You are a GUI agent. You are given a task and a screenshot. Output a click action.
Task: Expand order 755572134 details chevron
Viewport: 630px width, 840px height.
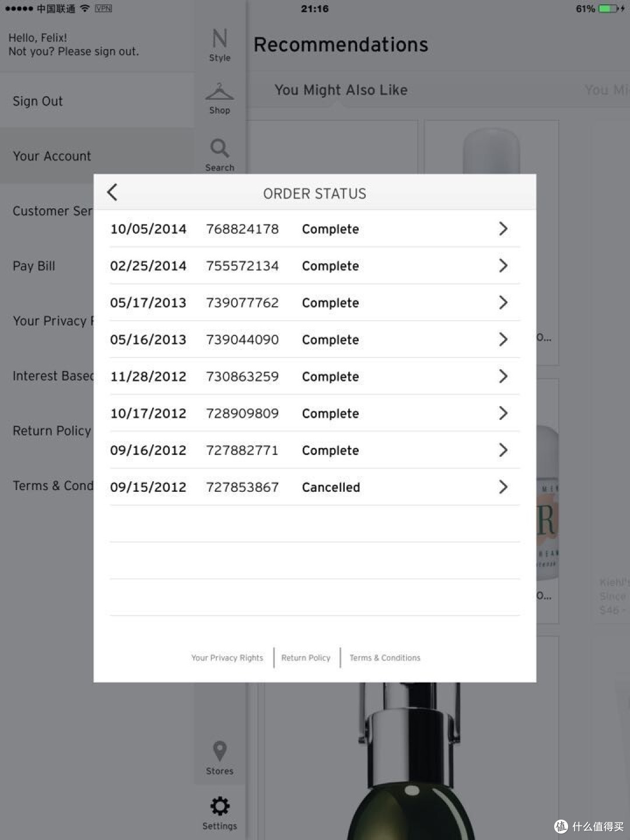click(x=503, y=265)
